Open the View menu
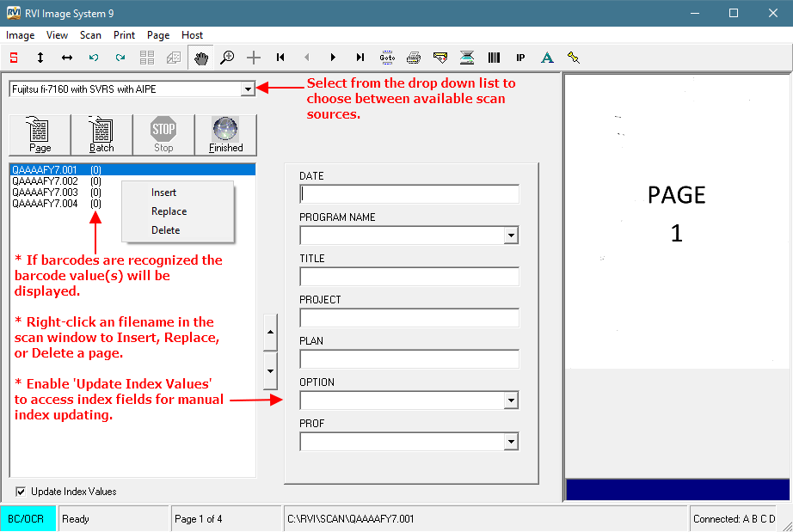The image size is (793, 532). (x=57, y=35)
